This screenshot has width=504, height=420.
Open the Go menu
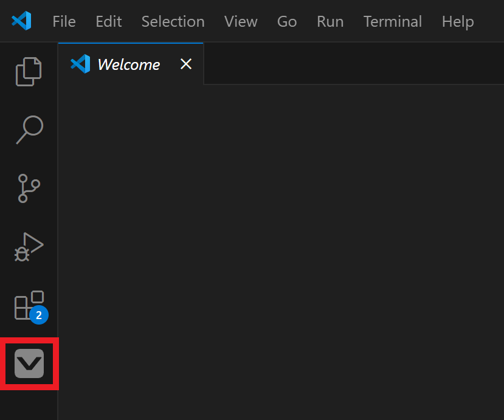[x=286, y=21]
